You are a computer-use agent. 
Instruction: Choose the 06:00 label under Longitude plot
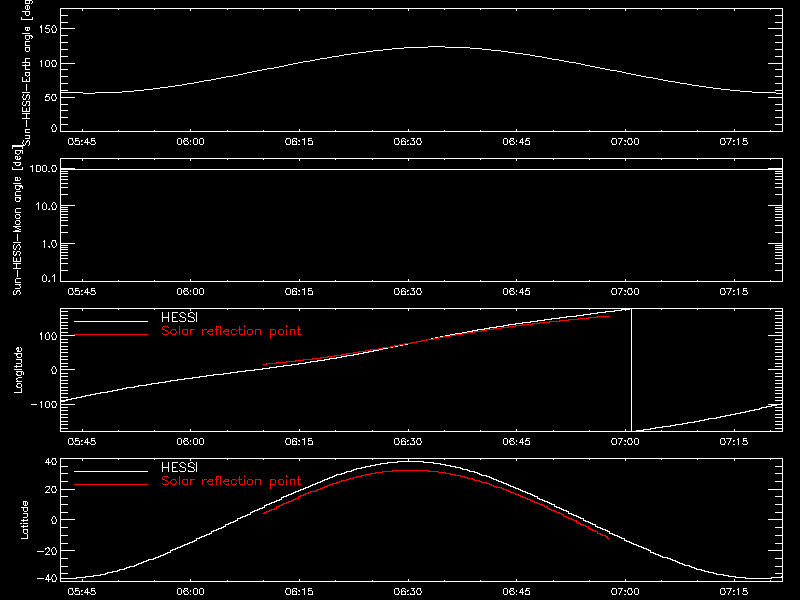pyautogui.click(x=190, y=442)
